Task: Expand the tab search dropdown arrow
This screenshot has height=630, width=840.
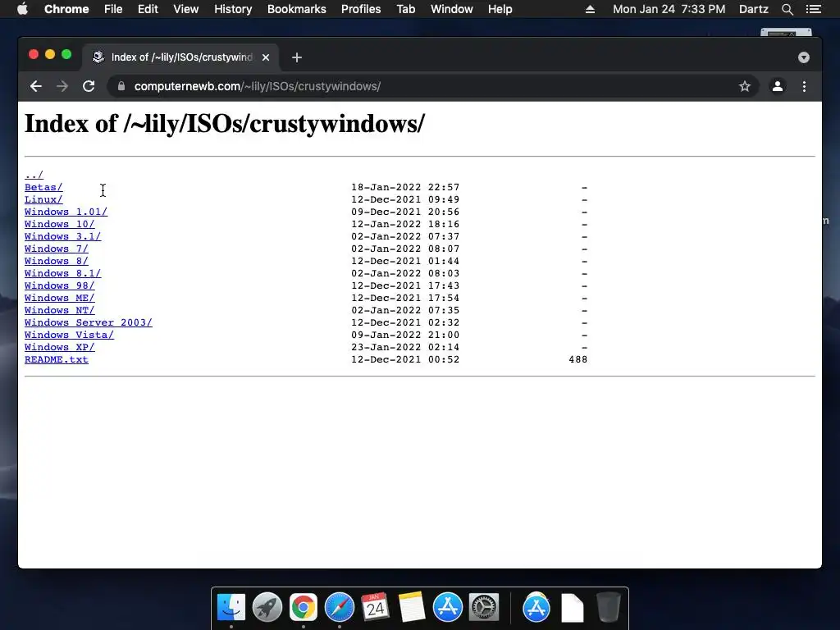Action: tap(804, 57)
